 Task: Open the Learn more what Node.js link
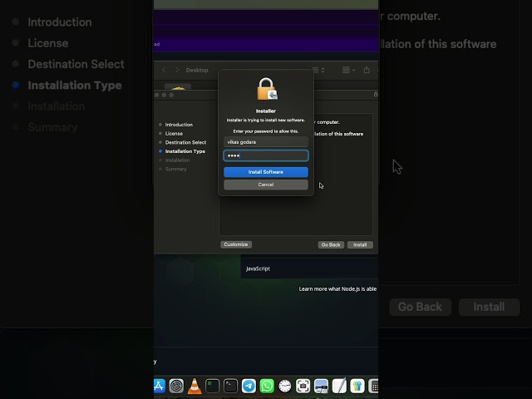point(337,289)
